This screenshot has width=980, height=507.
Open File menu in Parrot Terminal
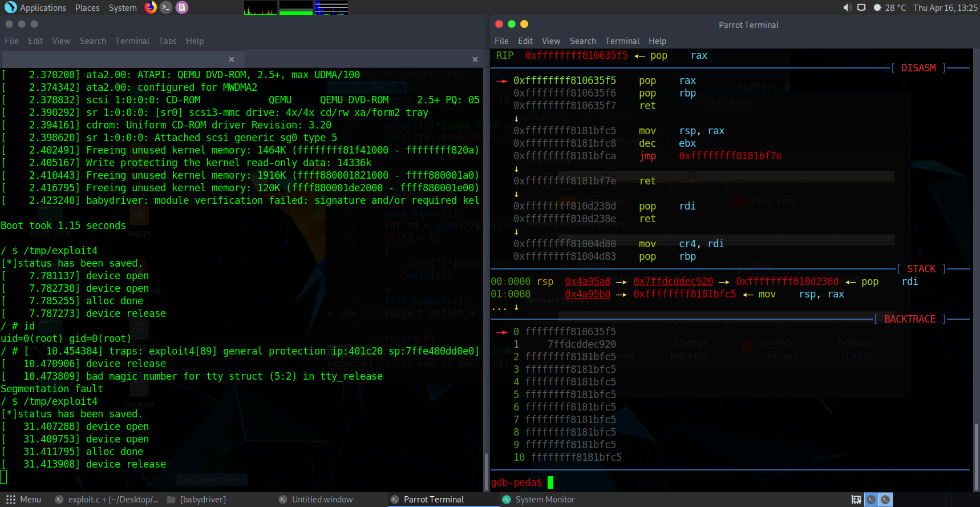[501, 41]
